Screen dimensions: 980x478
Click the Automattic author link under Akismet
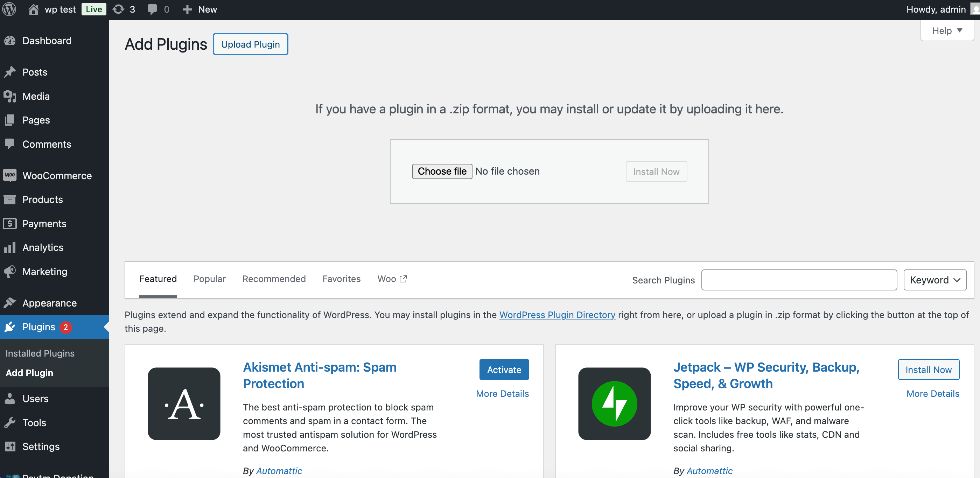coord(279,471)
